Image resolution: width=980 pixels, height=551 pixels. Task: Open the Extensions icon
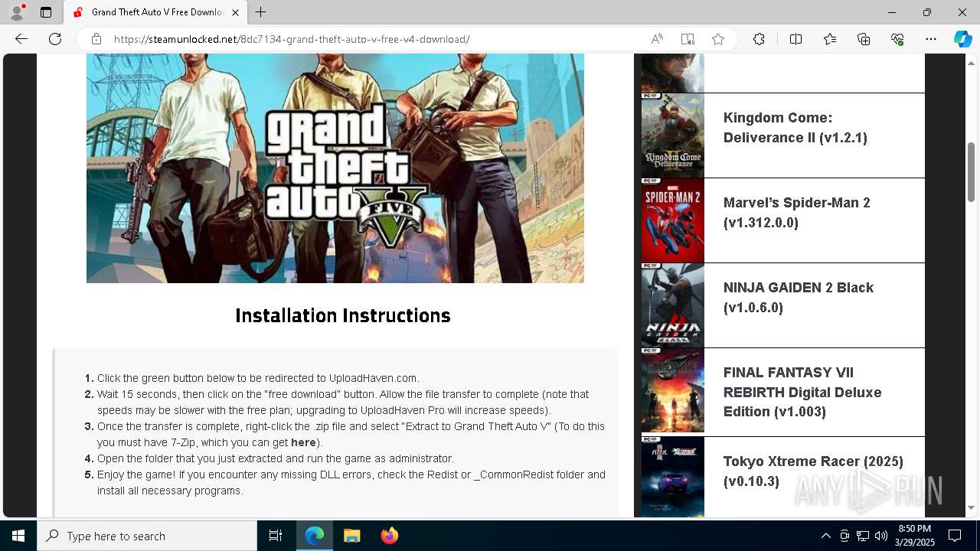point(759,39)
